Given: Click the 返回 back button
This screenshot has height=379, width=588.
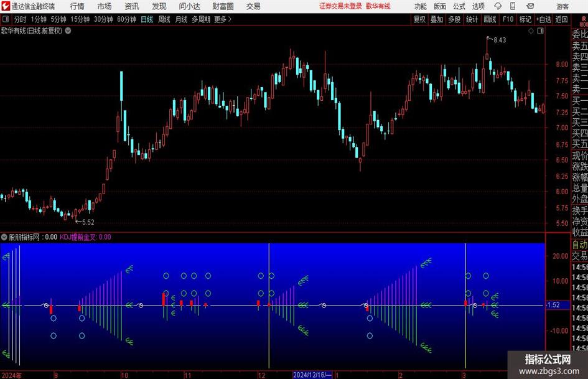Looking at the screenshot, I should click(x=561, y=19).
